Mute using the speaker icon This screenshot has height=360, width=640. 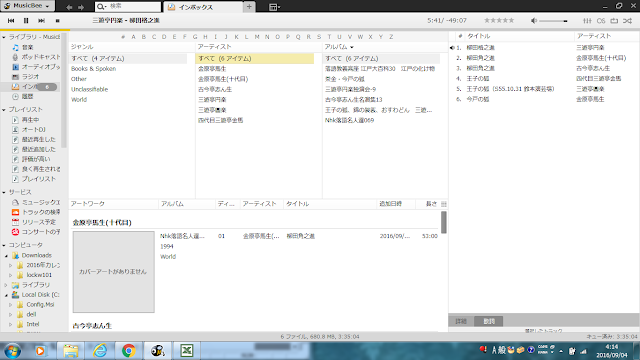coord(534,20)
